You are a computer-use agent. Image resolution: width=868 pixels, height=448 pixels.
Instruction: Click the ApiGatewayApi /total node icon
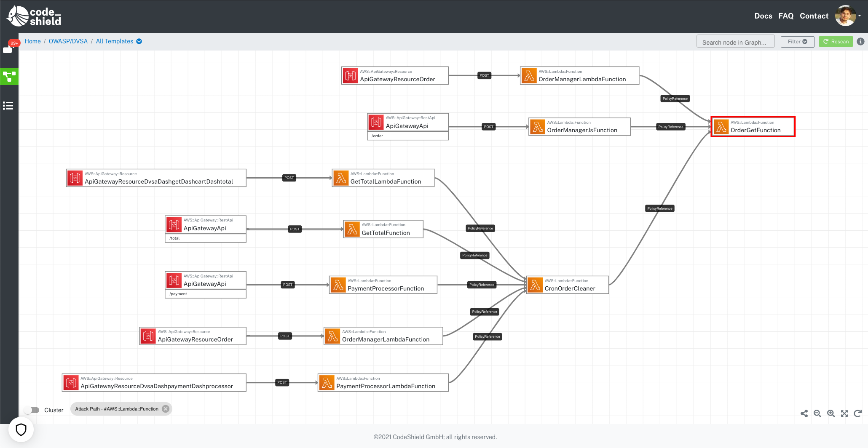(174, 225)
